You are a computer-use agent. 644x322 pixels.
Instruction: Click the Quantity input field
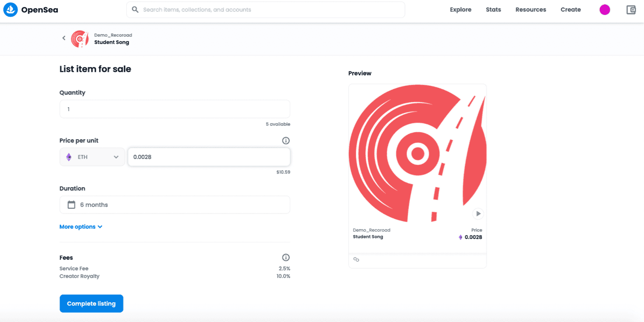coord(175,109)
